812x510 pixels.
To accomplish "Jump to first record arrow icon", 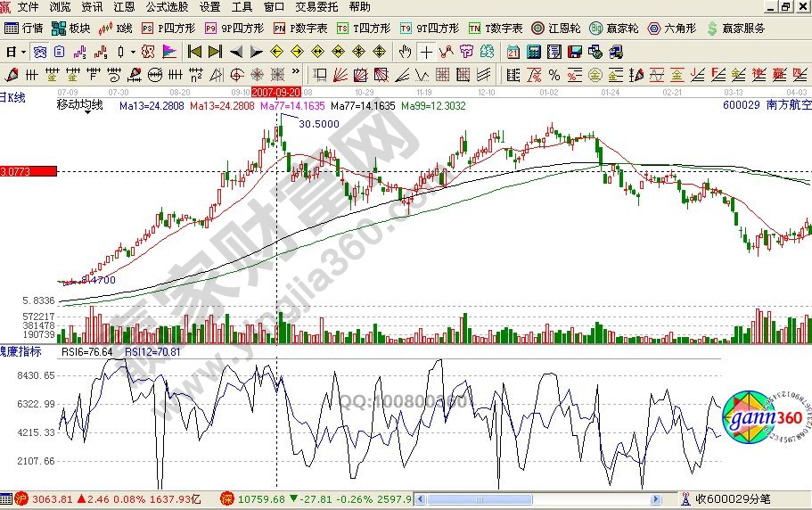I will point(194,51).
